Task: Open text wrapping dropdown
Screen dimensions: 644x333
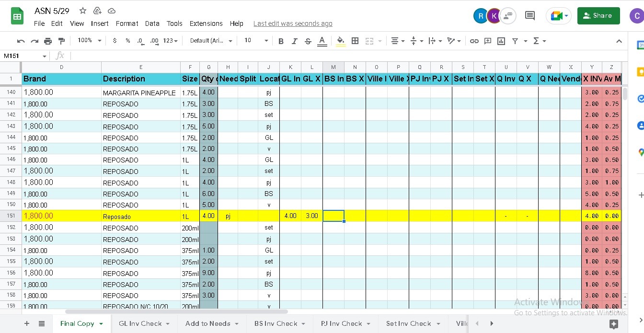Action: click(x=435, y=41)
